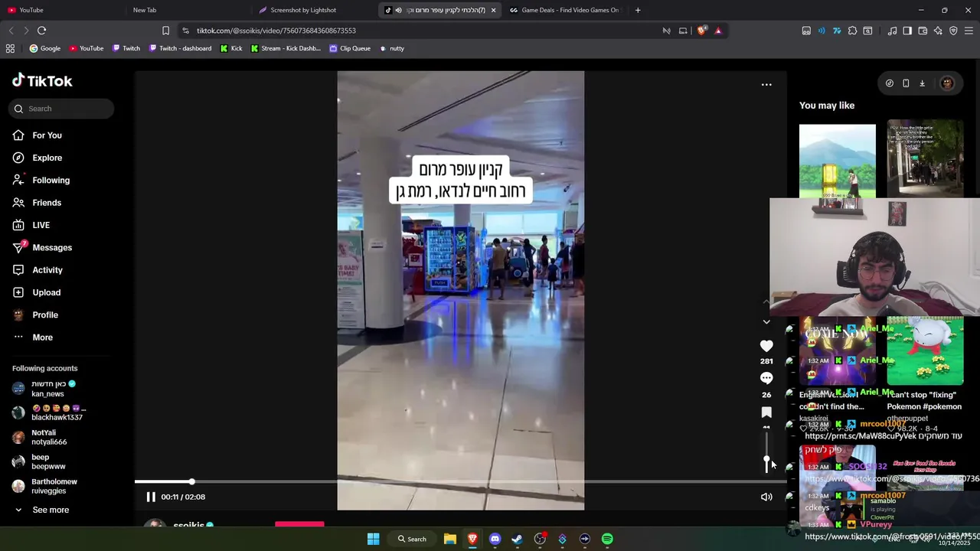Image resolution: width=980 pixels, height=551 pixels.
Task: Open the Clip Queue bookmark
Action: pyautogui.click(x=350, y=48)
